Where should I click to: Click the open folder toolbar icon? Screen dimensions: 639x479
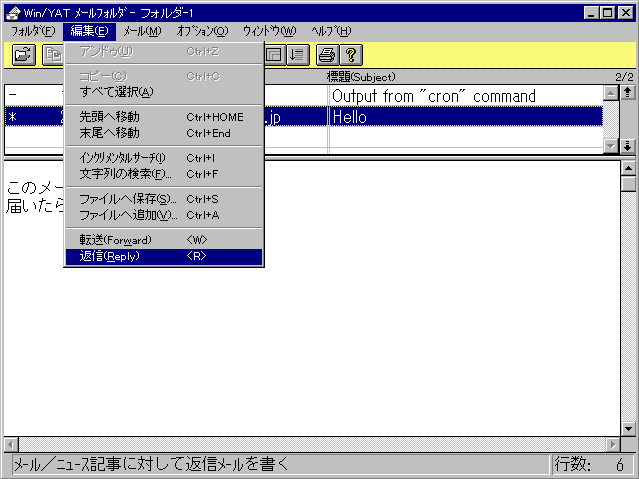[24, 55]
